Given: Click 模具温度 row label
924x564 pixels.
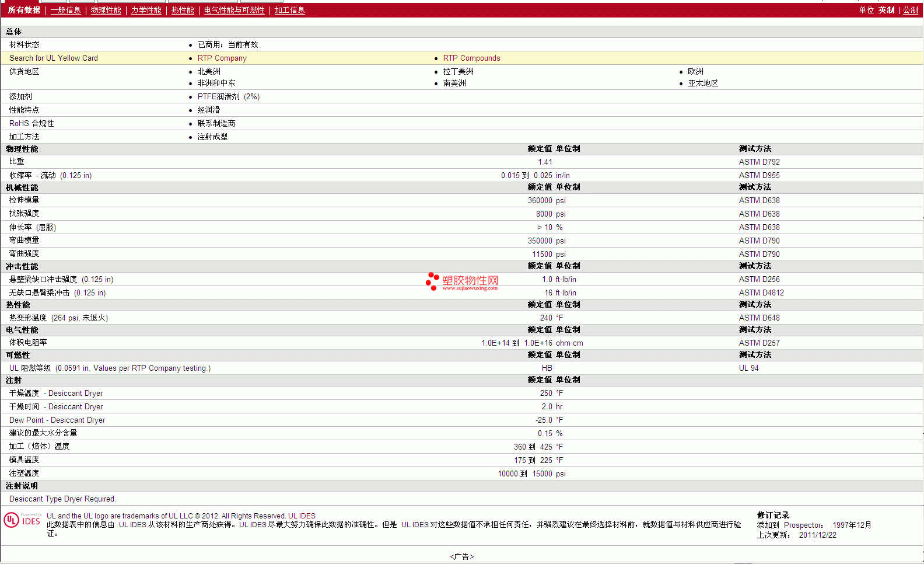Looking at the screenshot, I should click(24, 460).
